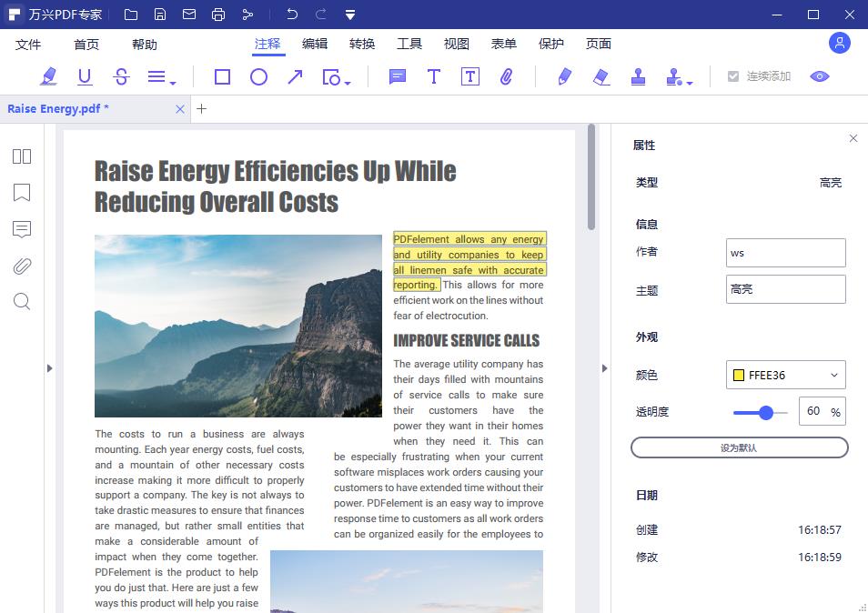Open the bookmarks panel in sidebar

(22, 193)
